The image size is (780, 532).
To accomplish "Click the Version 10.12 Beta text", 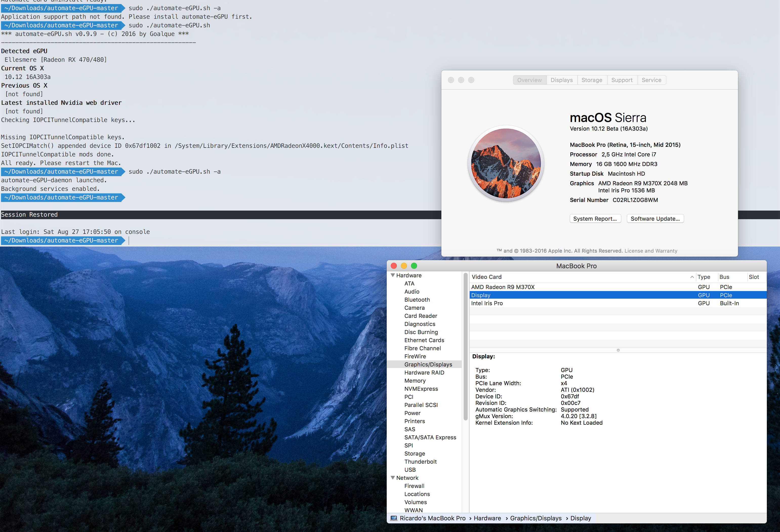I will point(608,129).
